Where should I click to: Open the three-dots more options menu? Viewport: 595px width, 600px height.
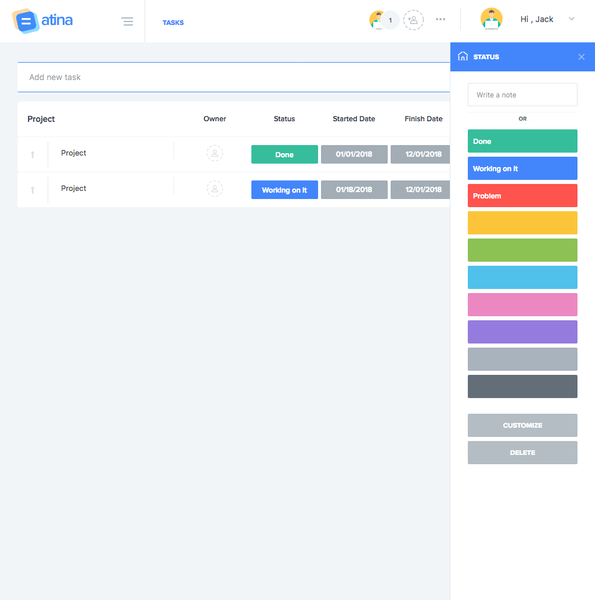[x=440, y=19]
